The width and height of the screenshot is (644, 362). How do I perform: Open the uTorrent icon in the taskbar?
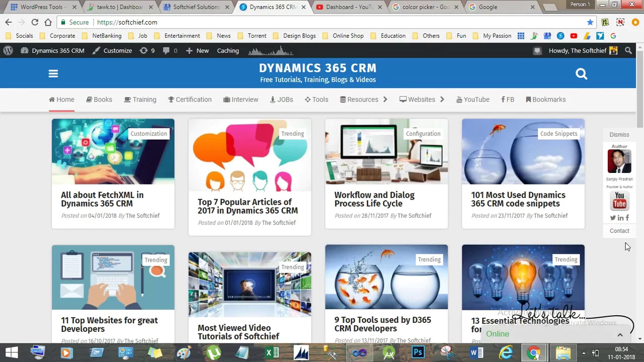(214, 352)
